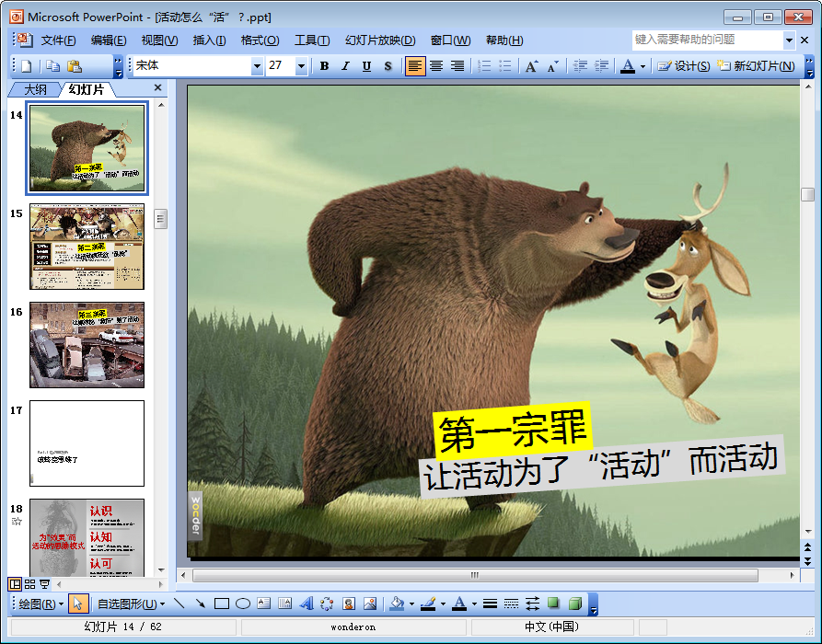Insert a horizontal text box
The image size is (822, 644).
[263, 604]
